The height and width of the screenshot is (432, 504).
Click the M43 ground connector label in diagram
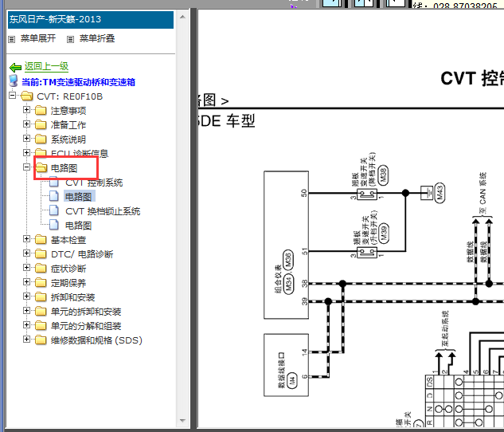[x=440, y=193]
